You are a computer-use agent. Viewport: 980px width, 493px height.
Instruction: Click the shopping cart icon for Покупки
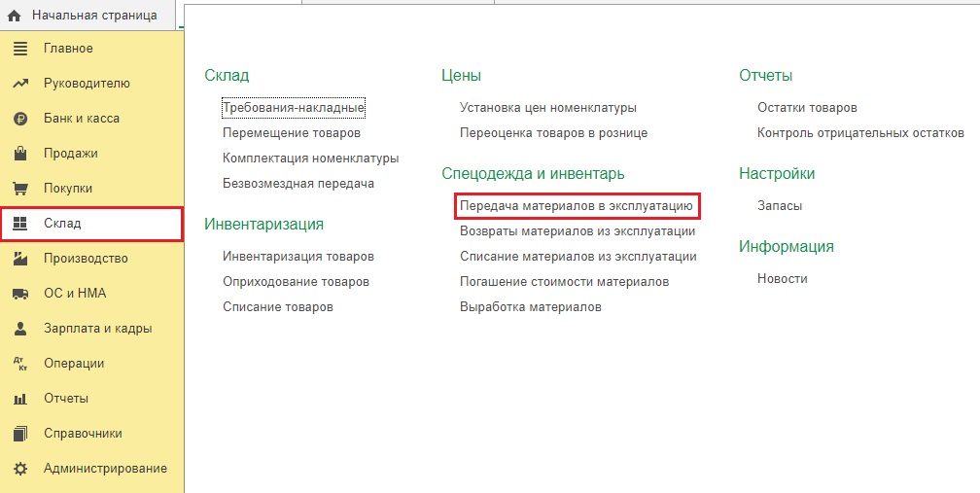[x=19, y=189]
